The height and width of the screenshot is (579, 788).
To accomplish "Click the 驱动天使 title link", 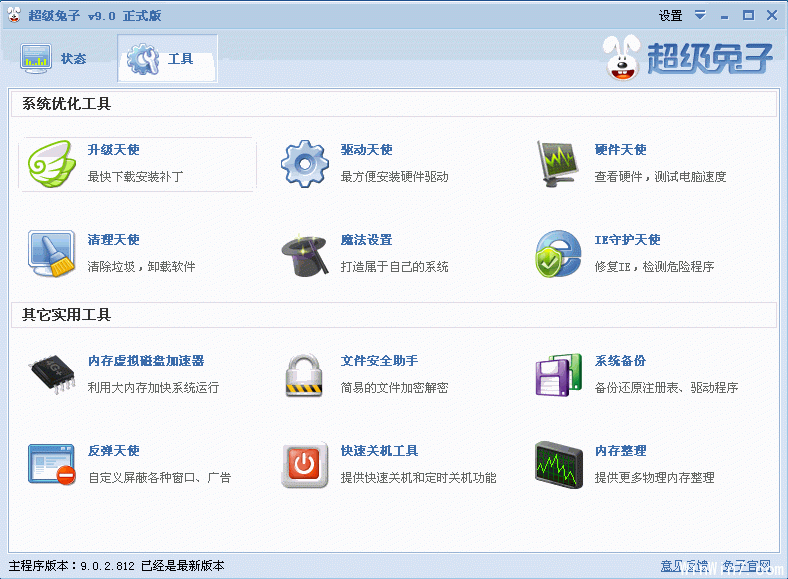I will [x=367, y=150].
